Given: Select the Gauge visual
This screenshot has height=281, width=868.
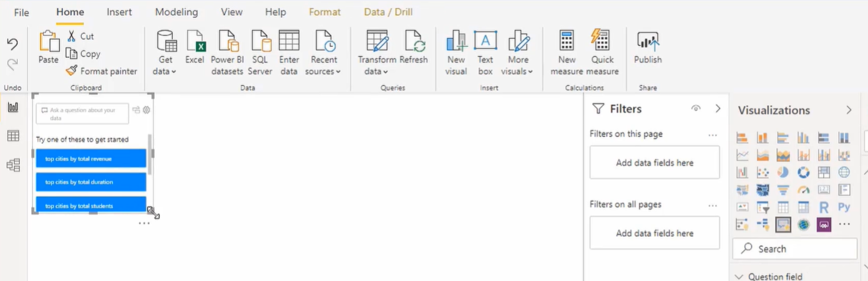Looking at the screenshot, I should pos(803,190).
